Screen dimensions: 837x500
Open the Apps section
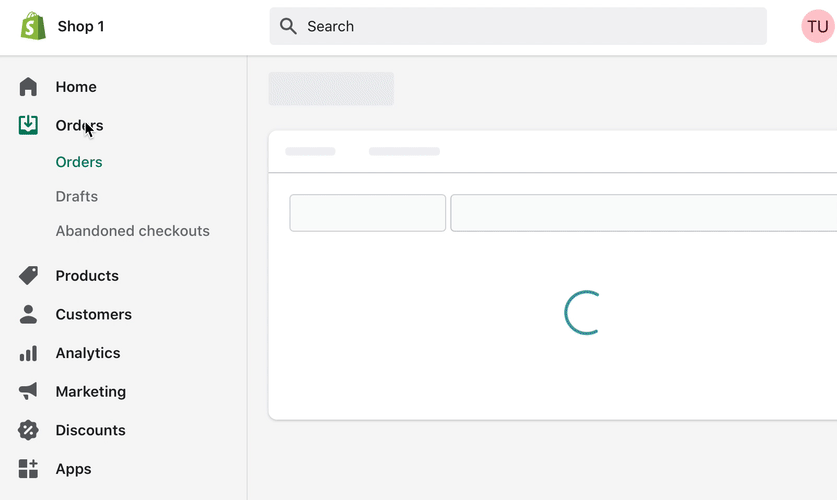click(x=73, y=469)
